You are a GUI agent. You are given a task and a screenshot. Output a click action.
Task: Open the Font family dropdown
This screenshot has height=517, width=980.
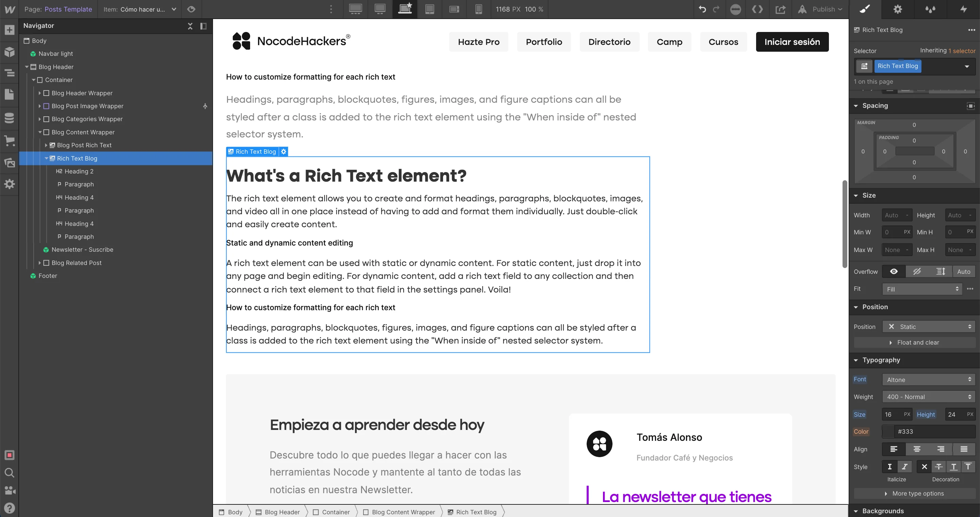[x=928, y=380]
